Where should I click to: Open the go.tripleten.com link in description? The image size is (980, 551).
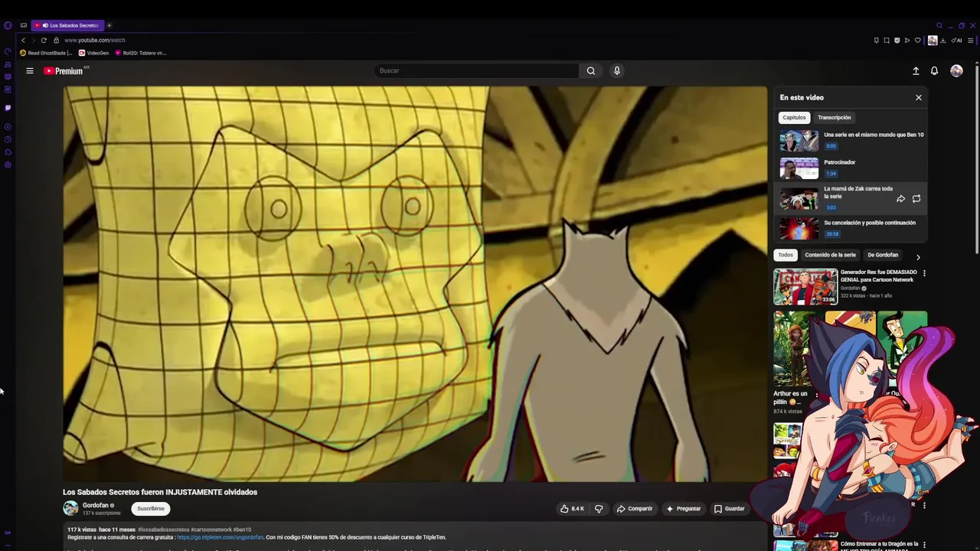(220, 537)
